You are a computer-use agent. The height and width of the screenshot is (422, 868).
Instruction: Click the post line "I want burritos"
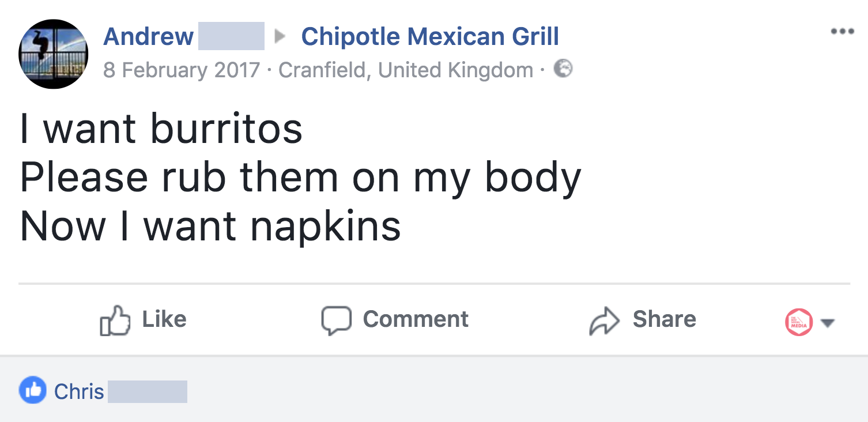point(161,129)
